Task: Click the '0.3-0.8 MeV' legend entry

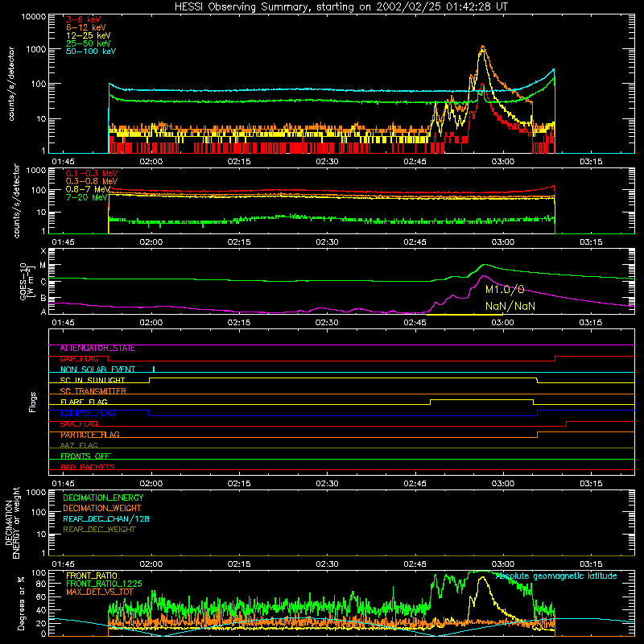Action: [92, 181]
